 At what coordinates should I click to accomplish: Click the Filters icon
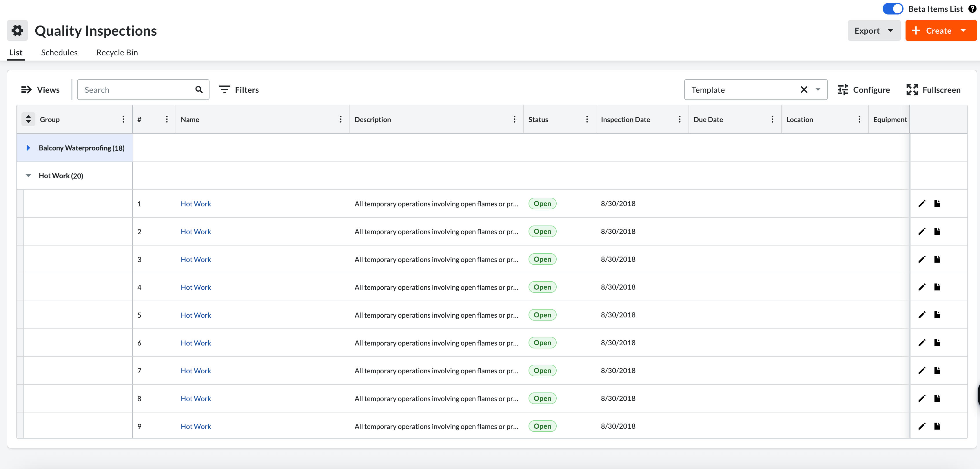pyautogui.click(x=225, y=90)
